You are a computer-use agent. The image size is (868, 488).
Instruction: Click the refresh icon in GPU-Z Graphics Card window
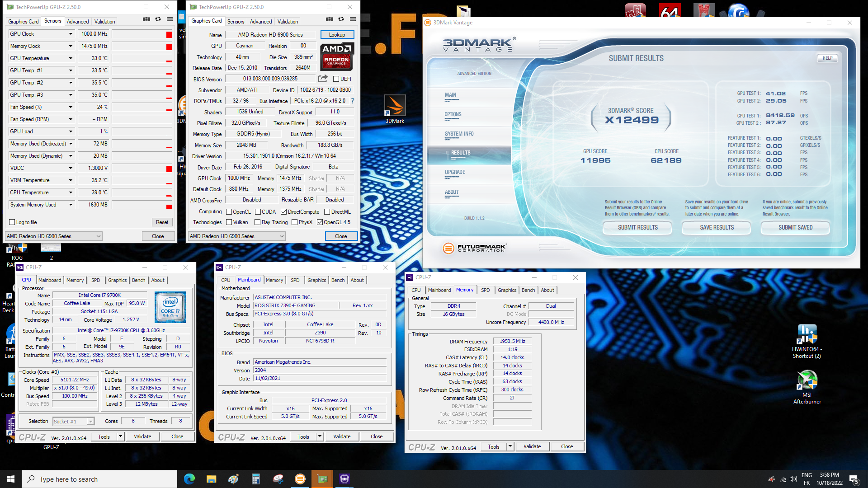point(341,19)
